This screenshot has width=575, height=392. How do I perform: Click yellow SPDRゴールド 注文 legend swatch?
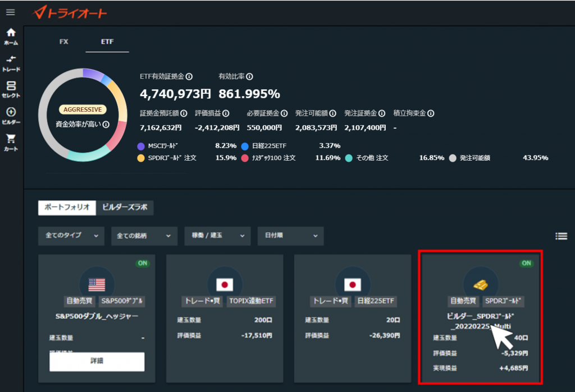coord(141,158)
